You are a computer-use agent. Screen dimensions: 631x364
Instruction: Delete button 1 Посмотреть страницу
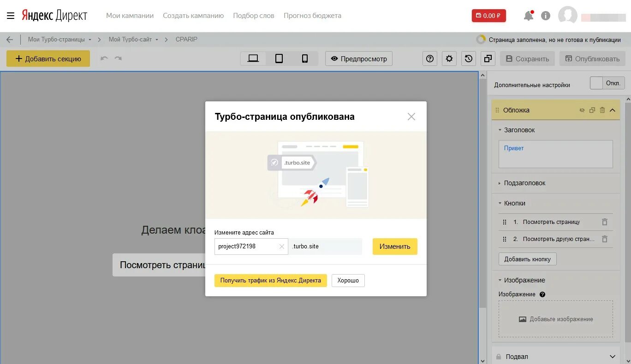pos(605,222)
